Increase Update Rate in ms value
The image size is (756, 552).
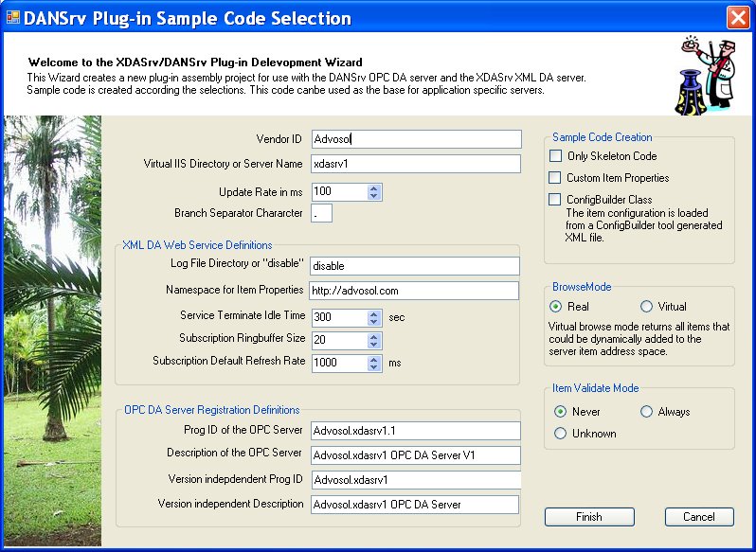click(374, 187)
